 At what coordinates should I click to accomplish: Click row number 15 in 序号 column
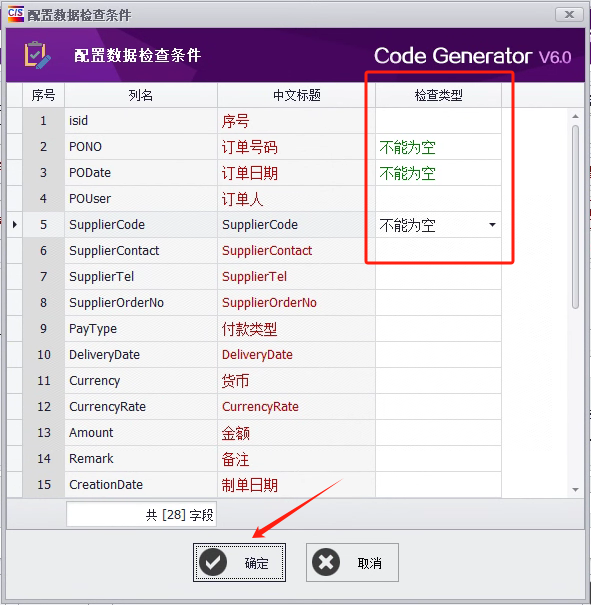pyautogui.click(x=44, y=485)
